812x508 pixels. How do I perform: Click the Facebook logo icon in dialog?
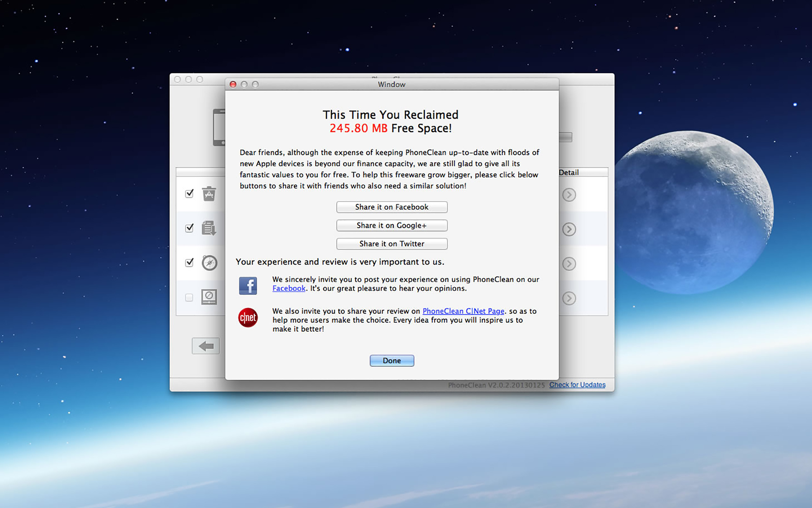tap(248, 285)
